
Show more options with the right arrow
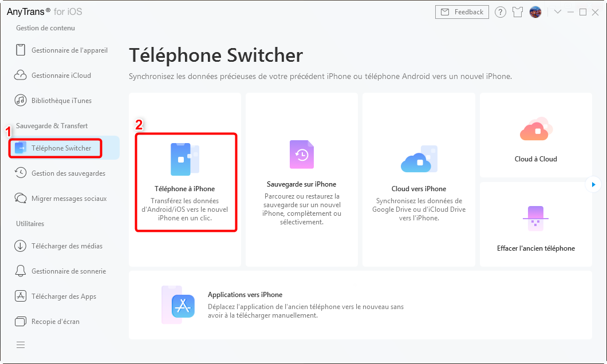pyautogui.click(x=593, y=184)
